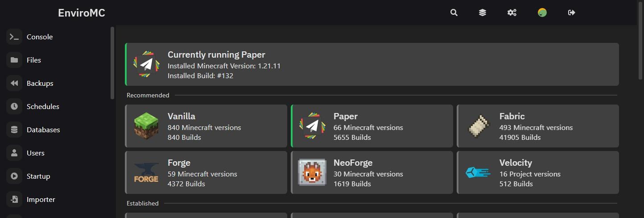Screen dimensions: 644x218
Task: Select the Fabric server type title
Action: 512,116
